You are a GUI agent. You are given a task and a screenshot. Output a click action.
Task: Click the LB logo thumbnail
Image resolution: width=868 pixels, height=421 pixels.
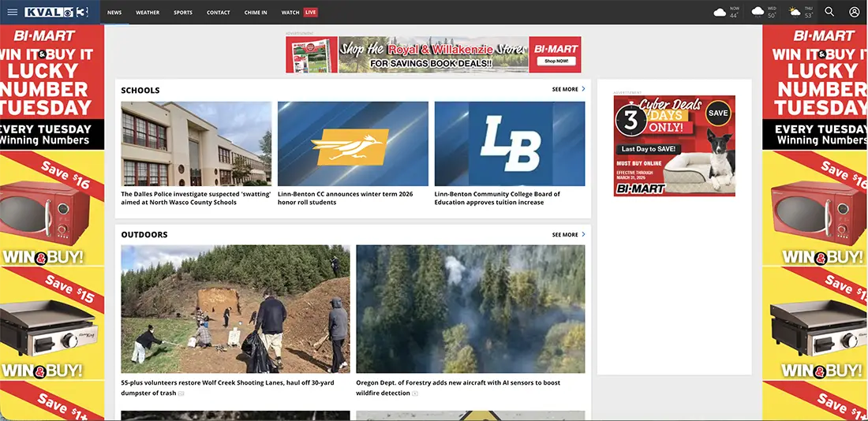pos(509,143)
